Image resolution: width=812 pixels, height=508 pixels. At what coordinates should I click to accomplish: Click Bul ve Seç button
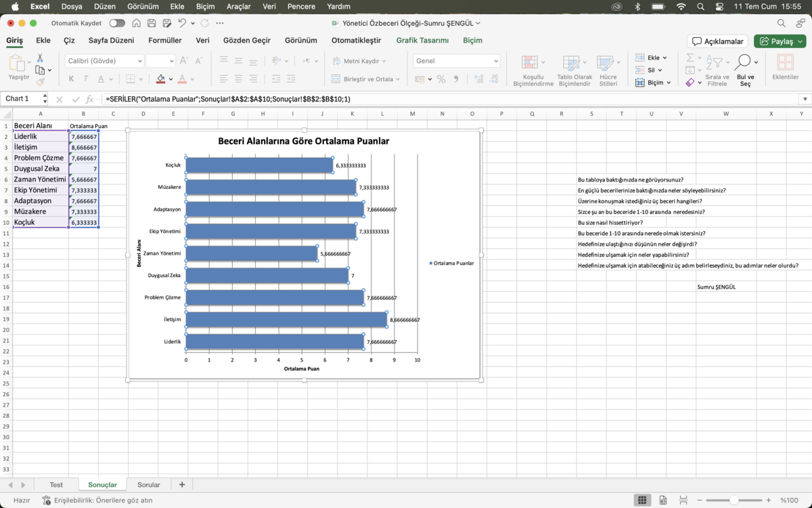[745, 71]
